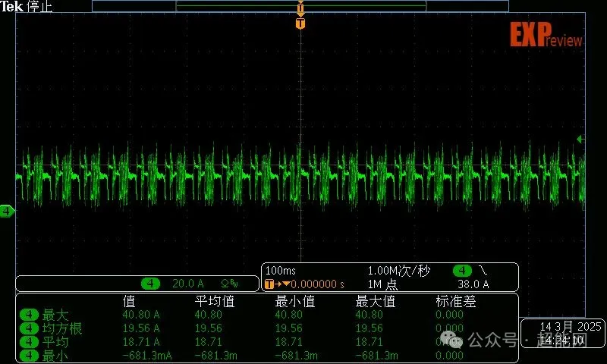Click channel 4 badge beside 最大 measurement
This screenshot has height=364, width=607.
coord(29,315)
